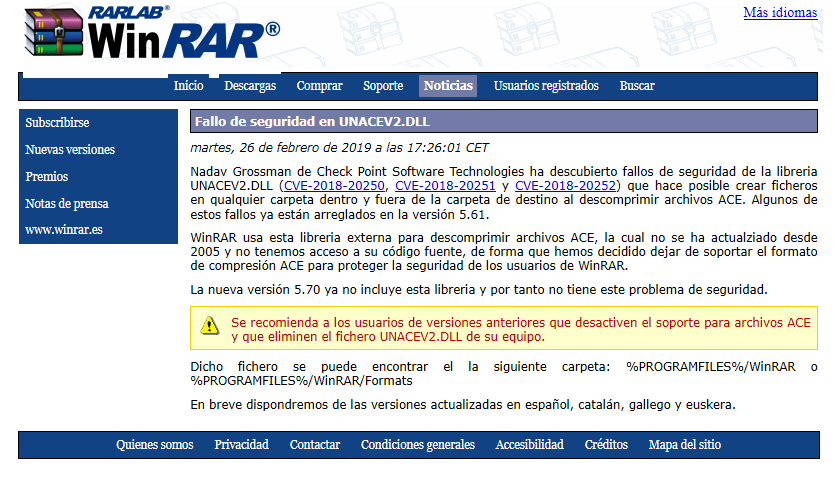Click the red recommendation warning text
Image resolution: width=835 pixels, height=481 pixels.
(x=521, y=330)
